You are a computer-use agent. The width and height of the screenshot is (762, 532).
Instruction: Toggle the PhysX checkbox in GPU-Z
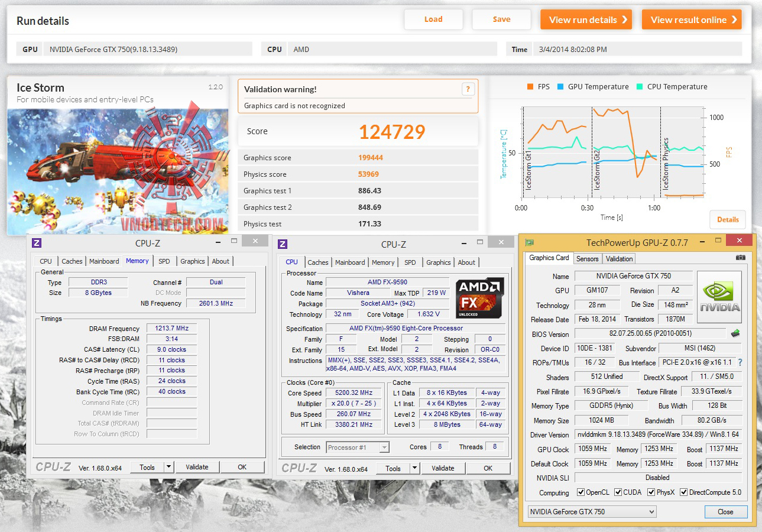(651, 492)
